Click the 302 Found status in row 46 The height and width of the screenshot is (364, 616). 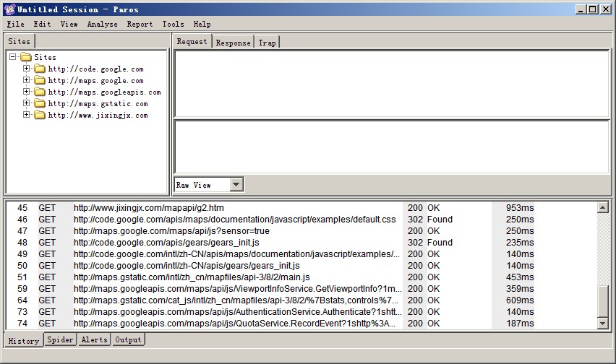(x=430, y=220)
